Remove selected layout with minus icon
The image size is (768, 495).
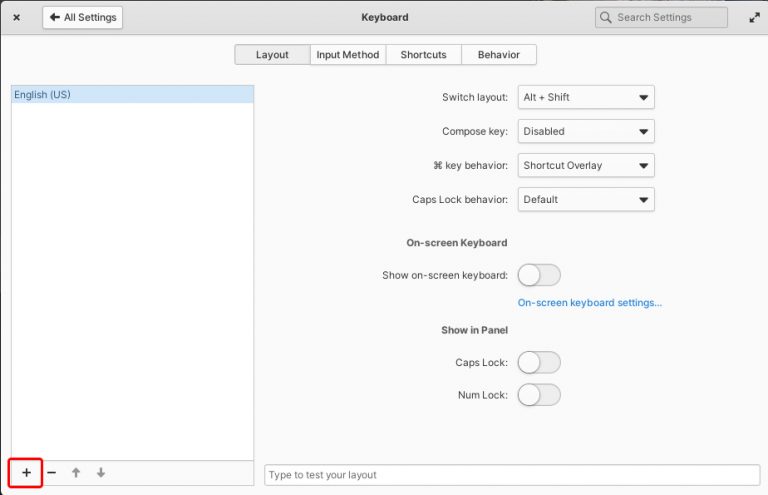51,472
